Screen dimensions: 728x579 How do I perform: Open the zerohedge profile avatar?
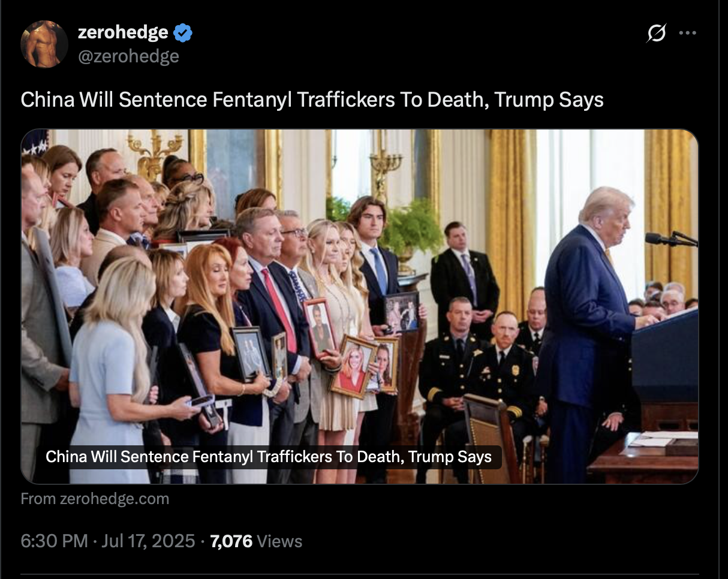44,44
